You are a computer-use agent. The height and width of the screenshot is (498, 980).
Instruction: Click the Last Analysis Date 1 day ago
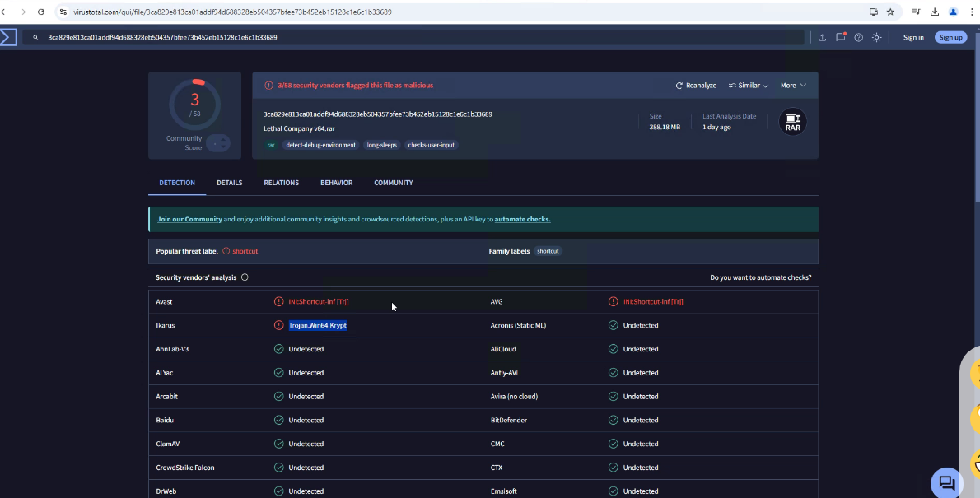[716, 127]
